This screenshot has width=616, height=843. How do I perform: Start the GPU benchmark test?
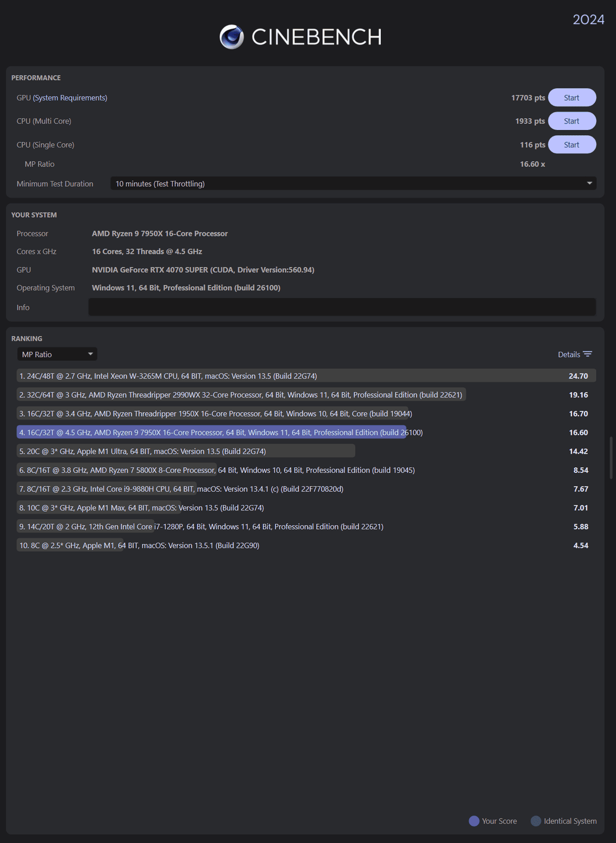(572, 98)
